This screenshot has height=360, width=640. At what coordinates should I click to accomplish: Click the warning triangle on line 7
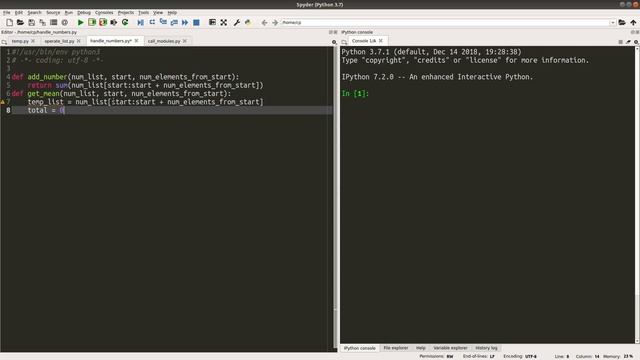point(2,102)
